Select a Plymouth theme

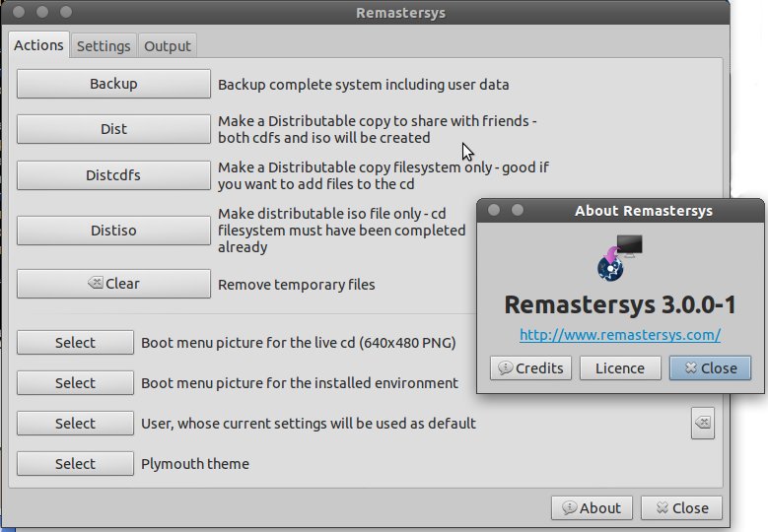(75, 464)
